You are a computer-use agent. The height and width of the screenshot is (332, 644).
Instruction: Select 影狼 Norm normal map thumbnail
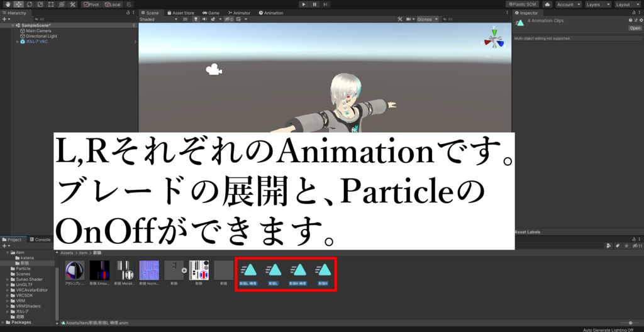tap(149, 270)
